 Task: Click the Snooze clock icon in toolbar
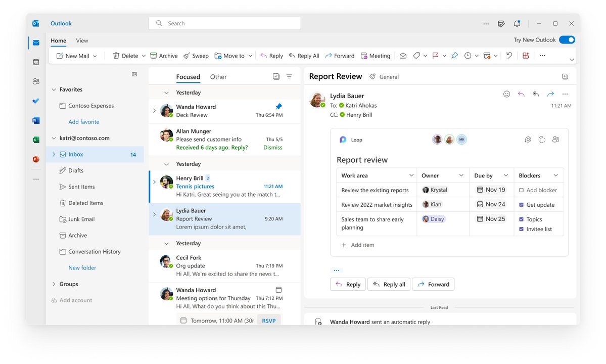point(468,56)
